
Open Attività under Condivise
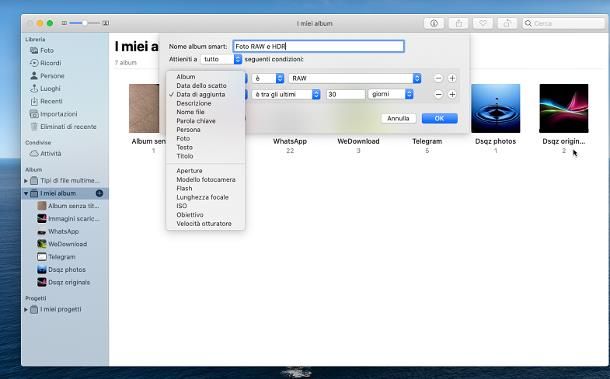(x=51, y=153)
